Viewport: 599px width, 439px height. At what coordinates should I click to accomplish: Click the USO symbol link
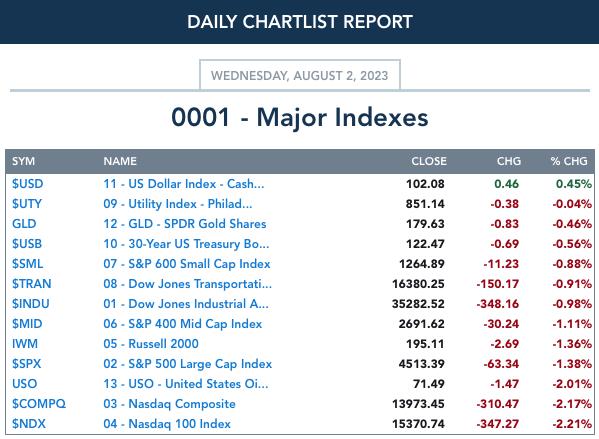click(24, 384)
